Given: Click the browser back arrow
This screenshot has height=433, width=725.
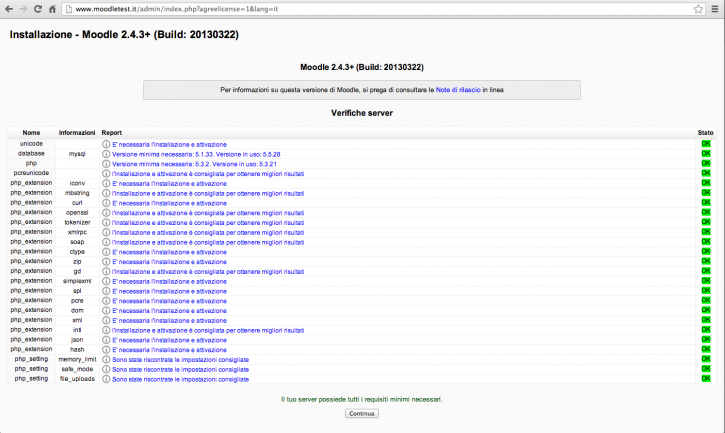Looking at the screenshot, I should 9,9.
